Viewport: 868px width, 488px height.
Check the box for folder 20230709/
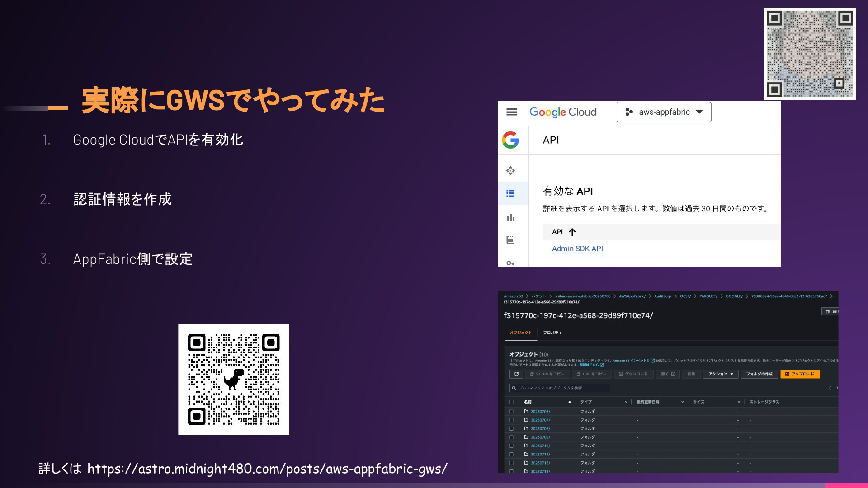coord(512,437)
